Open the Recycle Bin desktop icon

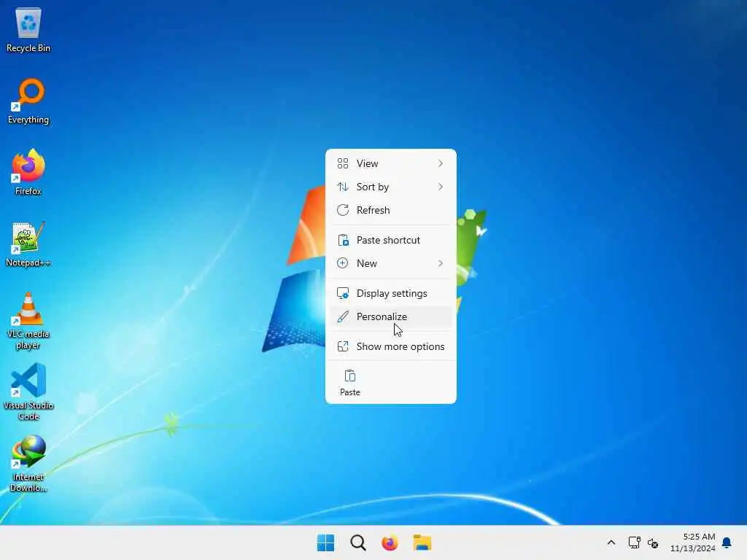click(28, 29)
